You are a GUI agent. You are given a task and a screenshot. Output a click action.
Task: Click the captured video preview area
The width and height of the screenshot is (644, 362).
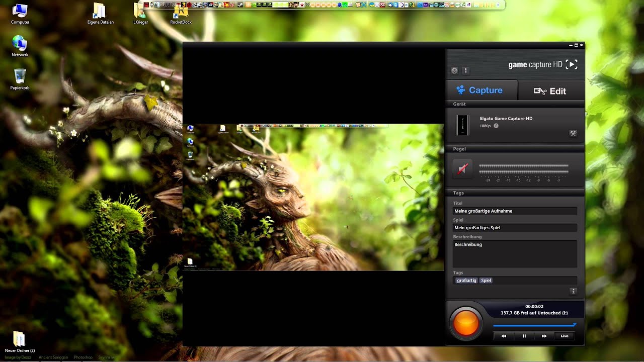(313, 197)
